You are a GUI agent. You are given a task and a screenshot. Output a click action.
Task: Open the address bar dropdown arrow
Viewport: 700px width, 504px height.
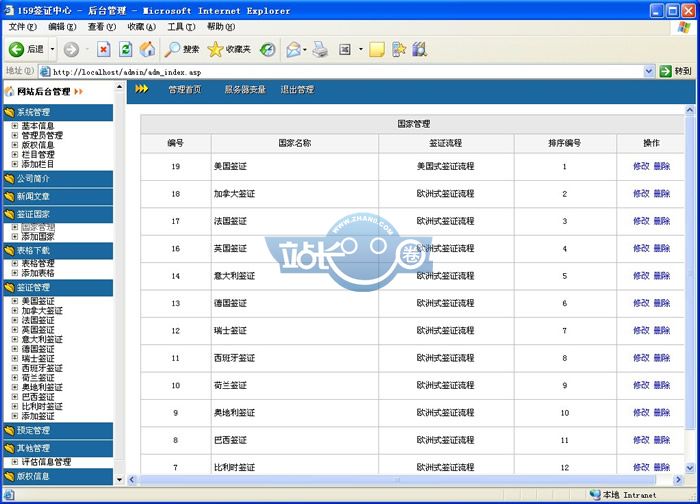point(649,71)
